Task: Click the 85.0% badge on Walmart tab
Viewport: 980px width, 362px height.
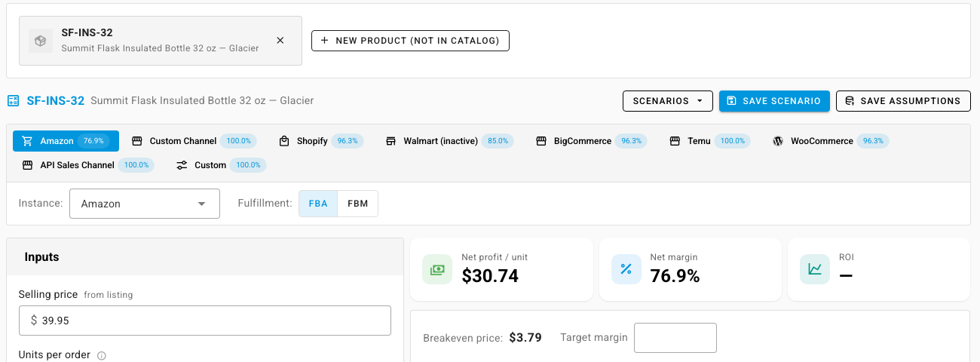Action: (498, 141)
